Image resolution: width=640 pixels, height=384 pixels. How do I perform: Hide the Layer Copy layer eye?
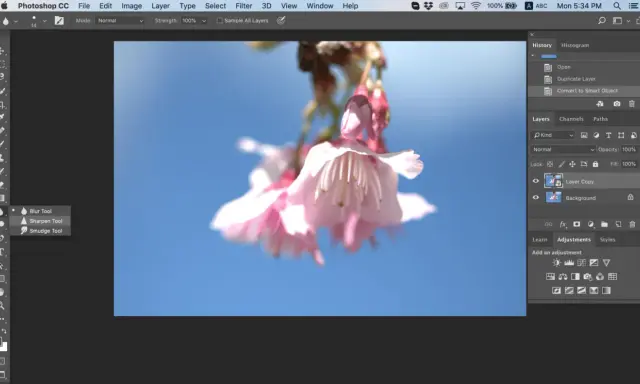click(536, 181)
